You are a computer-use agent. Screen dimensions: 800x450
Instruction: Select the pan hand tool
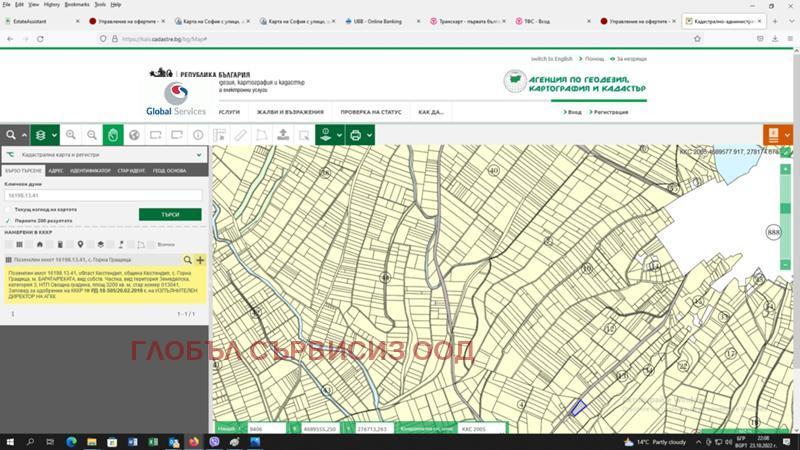(x=113, y=135)
